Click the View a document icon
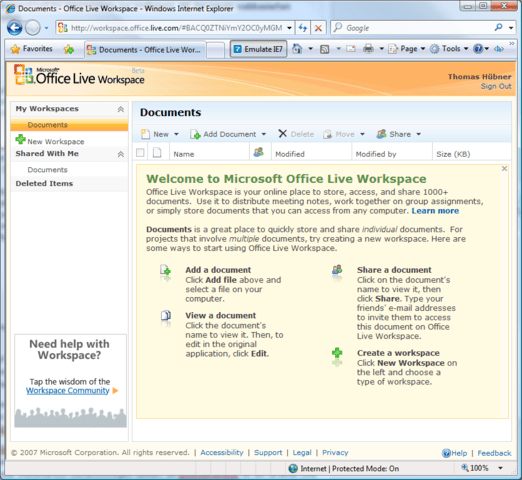522x480 pixels. pos(166,315)
